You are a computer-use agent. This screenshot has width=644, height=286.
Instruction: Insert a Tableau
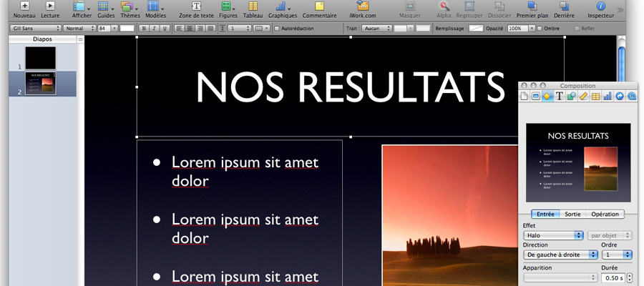(253, 10)
